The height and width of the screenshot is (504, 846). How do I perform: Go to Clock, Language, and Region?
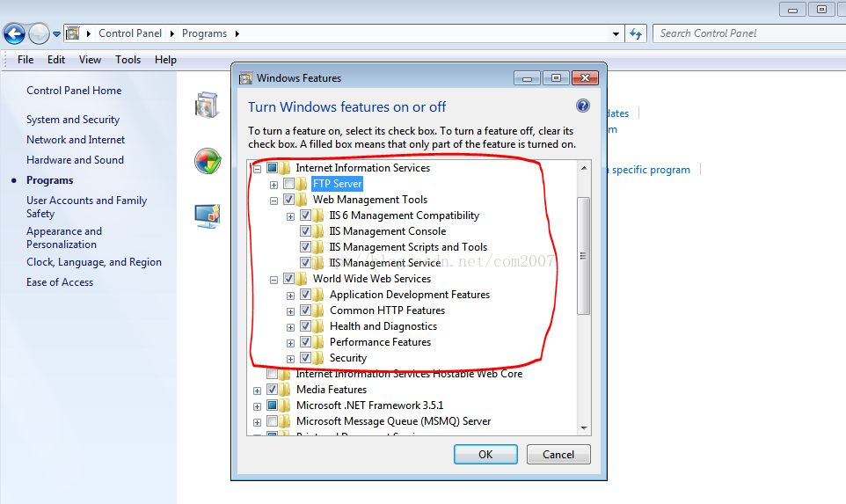(94, 262)
